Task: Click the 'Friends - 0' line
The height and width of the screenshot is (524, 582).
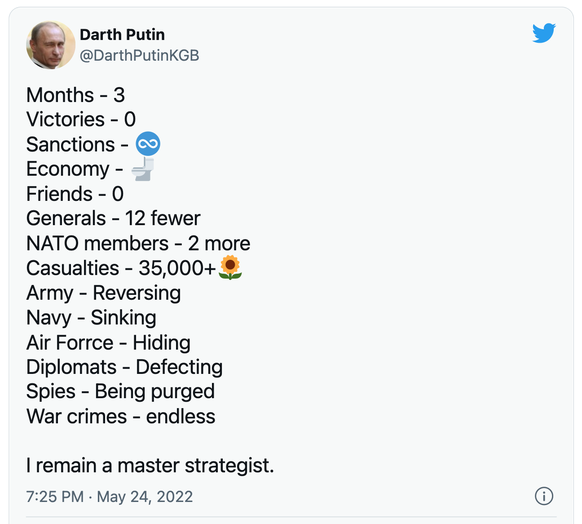Action: coord(75,194)
